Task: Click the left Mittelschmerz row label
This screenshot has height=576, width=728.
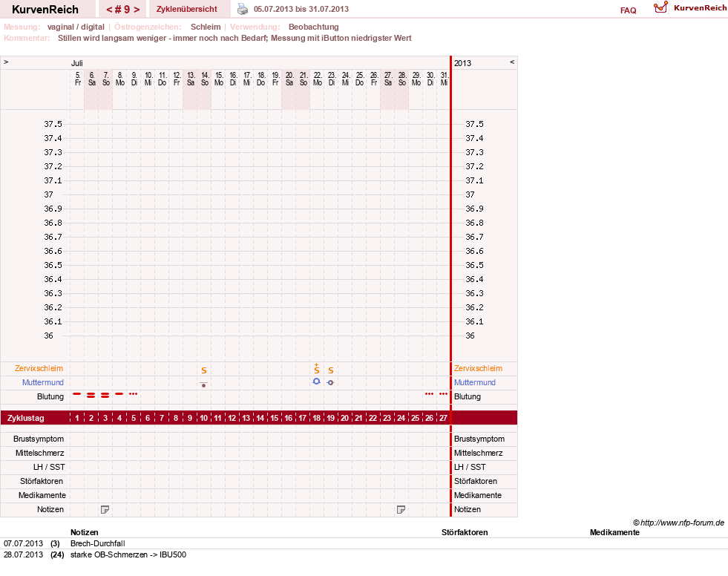Action: pyautogui.click(x=39, y=453)
